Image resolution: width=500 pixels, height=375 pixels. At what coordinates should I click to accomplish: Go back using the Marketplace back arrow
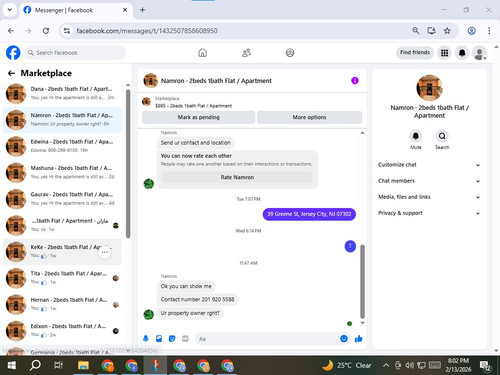click(11, 73)
